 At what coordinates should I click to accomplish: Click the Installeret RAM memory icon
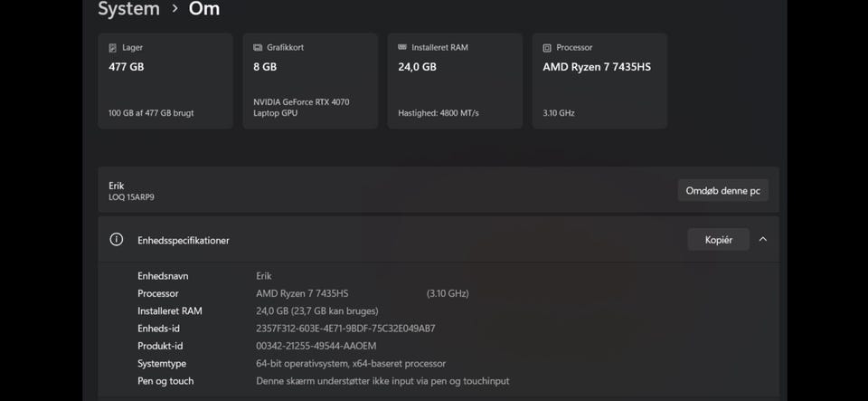[402, 47]
